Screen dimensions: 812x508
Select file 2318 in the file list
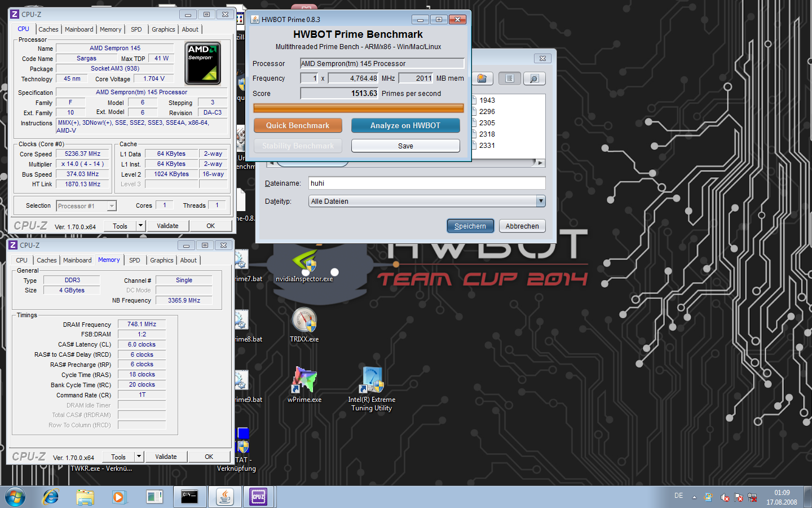pos(487,134)
